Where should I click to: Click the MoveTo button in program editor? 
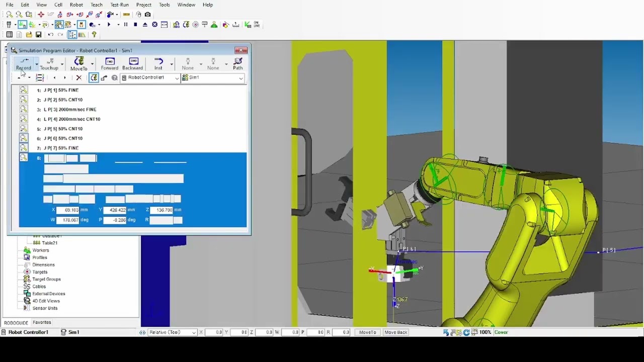coord(78,64)
